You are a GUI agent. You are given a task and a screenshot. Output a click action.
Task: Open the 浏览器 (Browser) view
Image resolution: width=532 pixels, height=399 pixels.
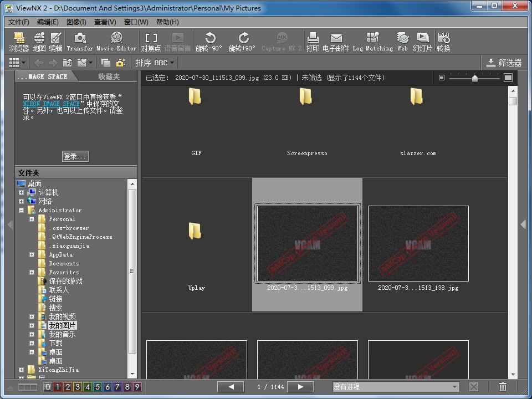pyautogui.click(x=19, y=42)
